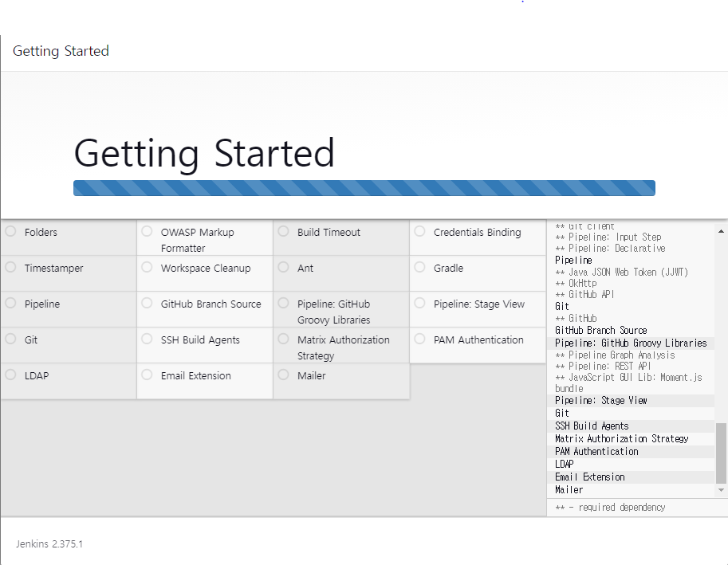
Task: Click 'PAM Authentication' entry in install log
Action: point(596,451)
